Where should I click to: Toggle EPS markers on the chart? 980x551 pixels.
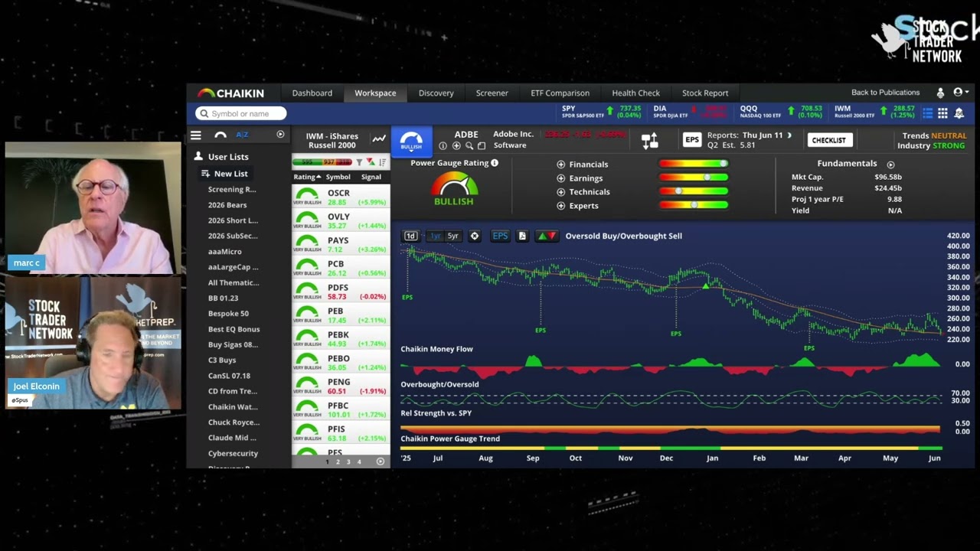coord(500,236)
